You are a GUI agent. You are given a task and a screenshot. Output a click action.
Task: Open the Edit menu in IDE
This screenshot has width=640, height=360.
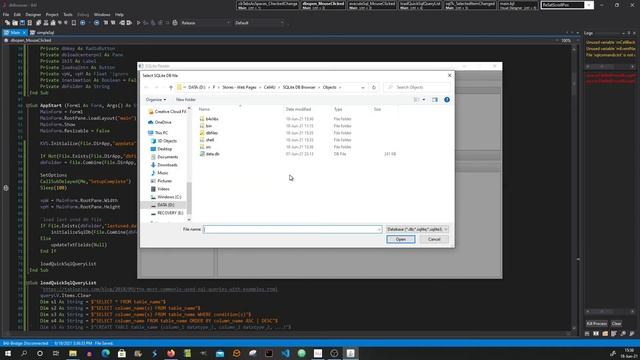pos(17,15)
